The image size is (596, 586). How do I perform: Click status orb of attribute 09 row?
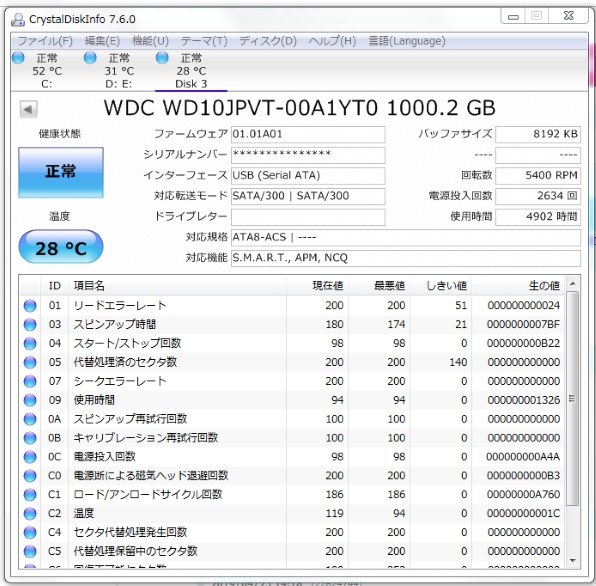pyautogui.click(x=30, y=400)
